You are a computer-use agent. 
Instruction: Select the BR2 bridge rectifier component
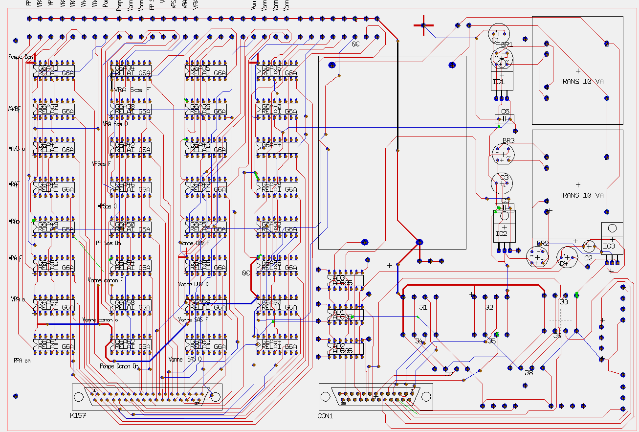point(503,155)
